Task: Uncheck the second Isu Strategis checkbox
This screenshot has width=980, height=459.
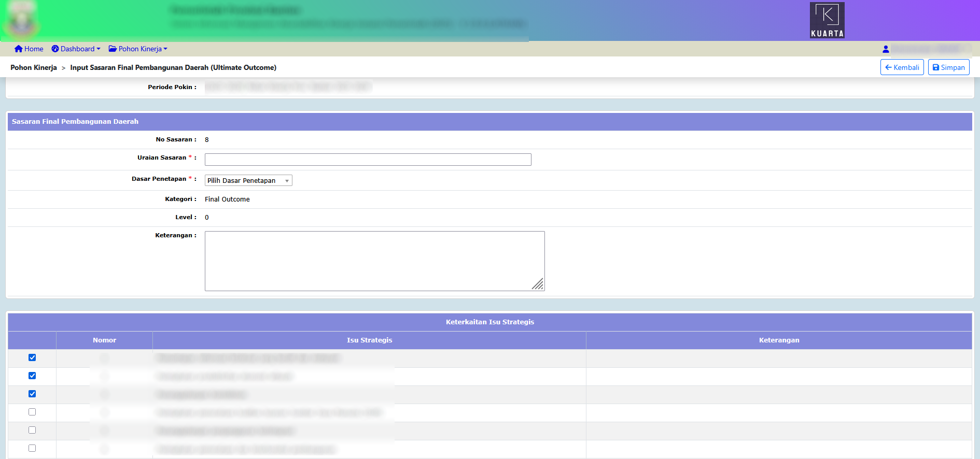Action: (32, 376)
